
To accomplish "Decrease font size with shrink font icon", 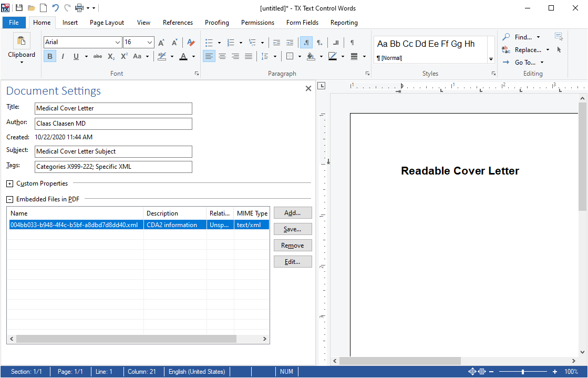I will click(174, 43).
